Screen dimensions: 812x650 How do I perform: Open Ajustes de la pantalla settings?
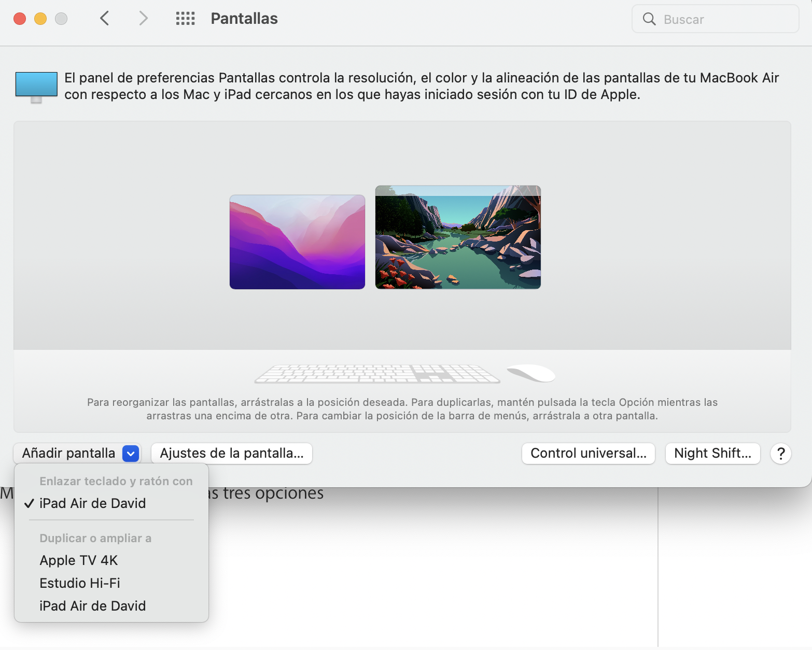232,454
